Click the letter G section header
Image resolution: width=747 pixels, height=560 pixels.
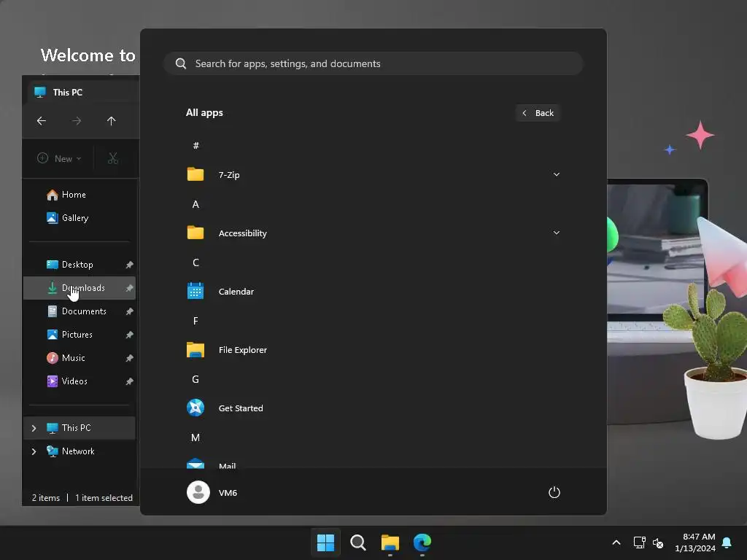pyautogui.click(x=196, y=379)
